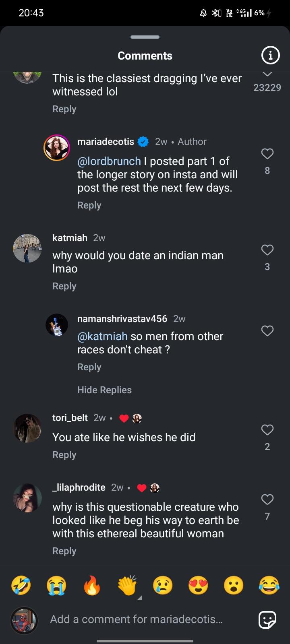Insert the surprised face emoji
The width and height of the screenshot is (290, 644).
click(234, 585)
